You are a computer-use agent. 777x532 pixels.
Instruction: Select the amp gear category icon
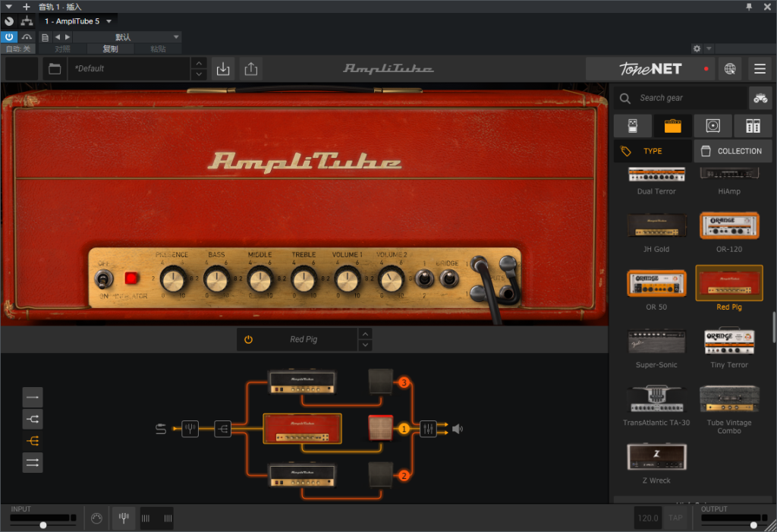click(672, 126)
